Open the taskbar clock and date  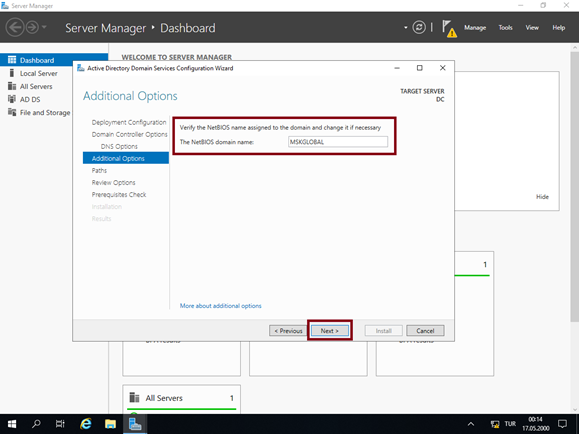coord(535,424)
